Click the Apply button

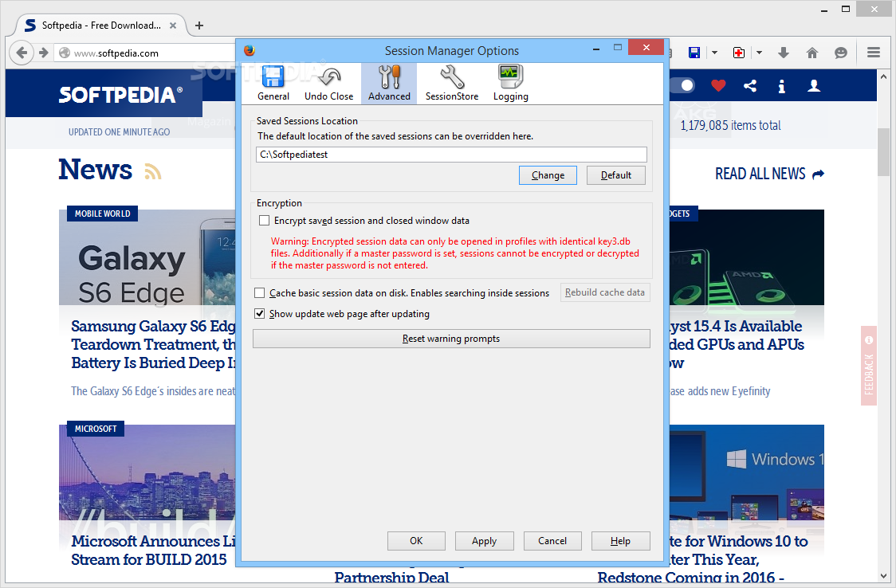tap(484, 541)
